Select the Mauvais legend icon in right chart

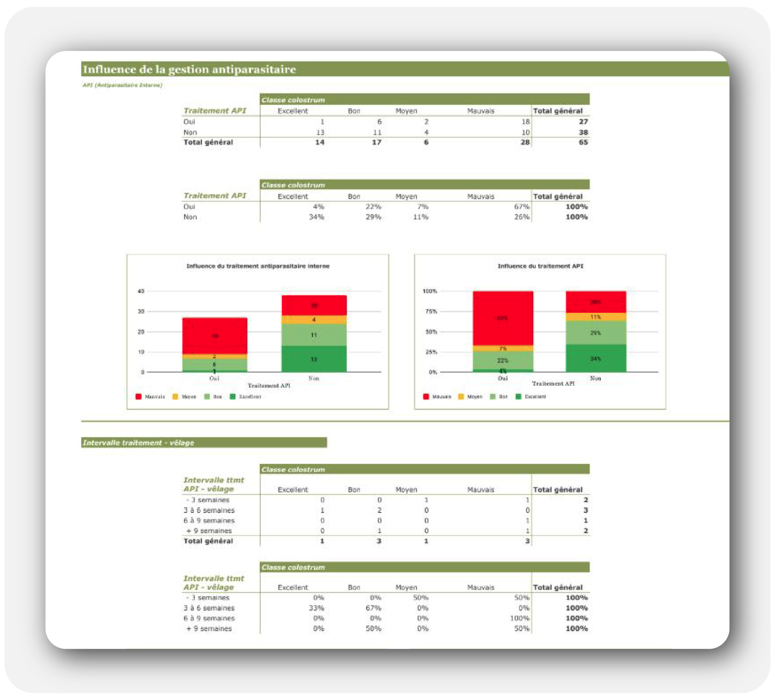pos(425,397)
